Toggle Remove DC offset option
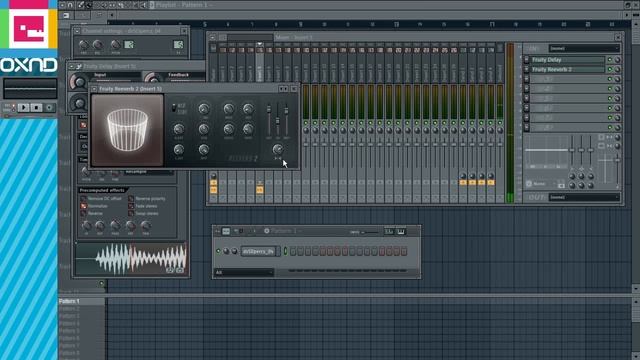 [x=83, y=199]
